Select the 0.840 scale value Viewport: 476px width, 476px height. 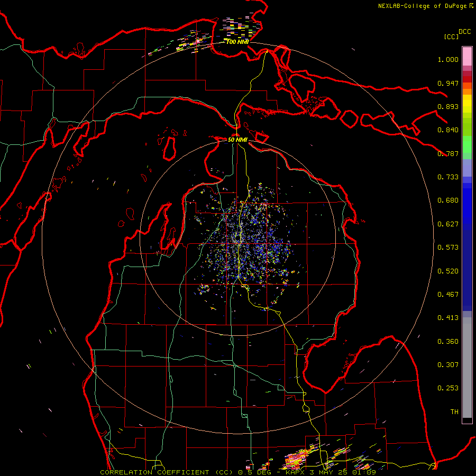point(448,130)
